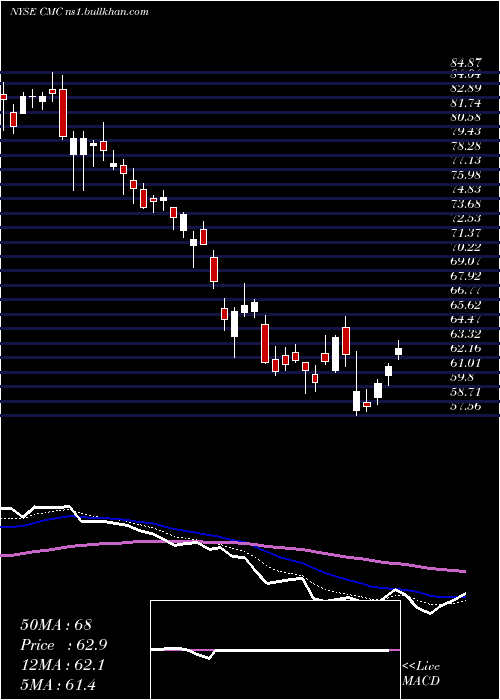The width and height of the screenshot is (500, 700).
Task: Click the Price : 62.9 readout
Action: (x=63, y=645)
